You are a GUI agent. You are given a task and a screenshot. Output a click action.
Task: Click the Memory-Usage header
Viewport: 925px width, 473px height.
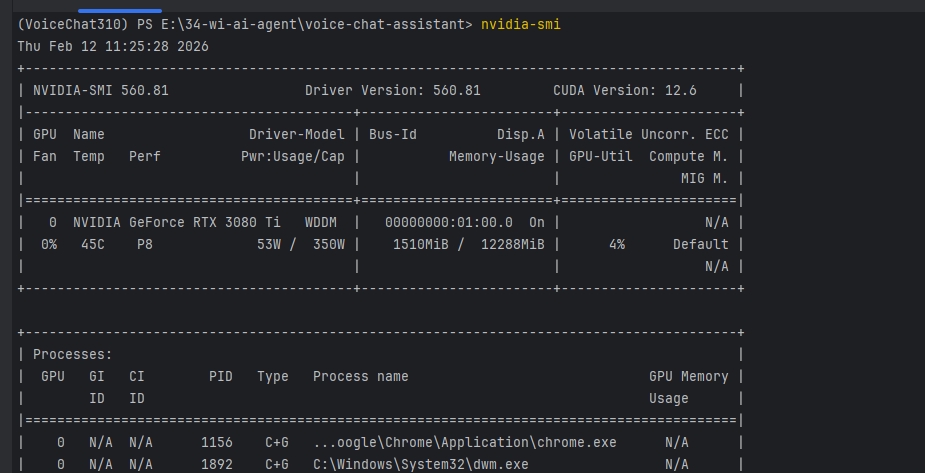point(497,157)
